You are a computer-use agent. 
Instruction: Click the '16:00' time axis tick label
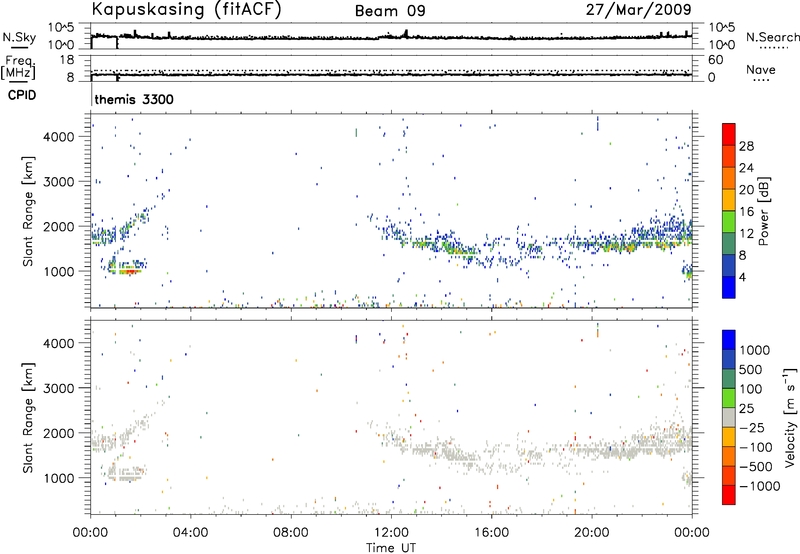(492, 533)
